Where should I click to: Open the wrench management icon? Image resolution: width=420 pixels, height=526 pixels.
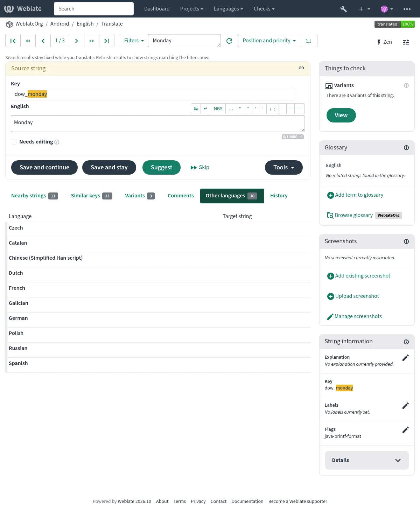344,9
